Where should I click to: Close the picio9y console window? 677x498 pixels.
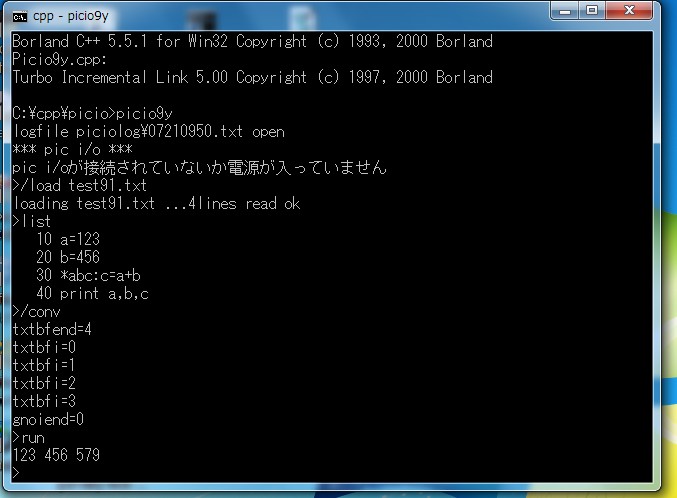[629, 11]
